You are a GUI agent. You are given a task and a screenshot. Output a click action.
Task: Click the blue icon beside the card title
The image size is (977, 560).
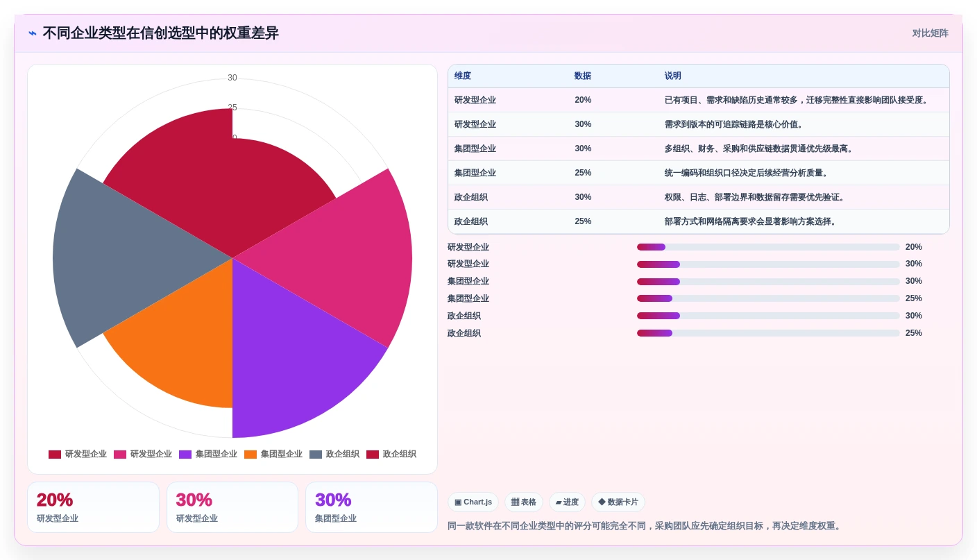click(33, 33)
